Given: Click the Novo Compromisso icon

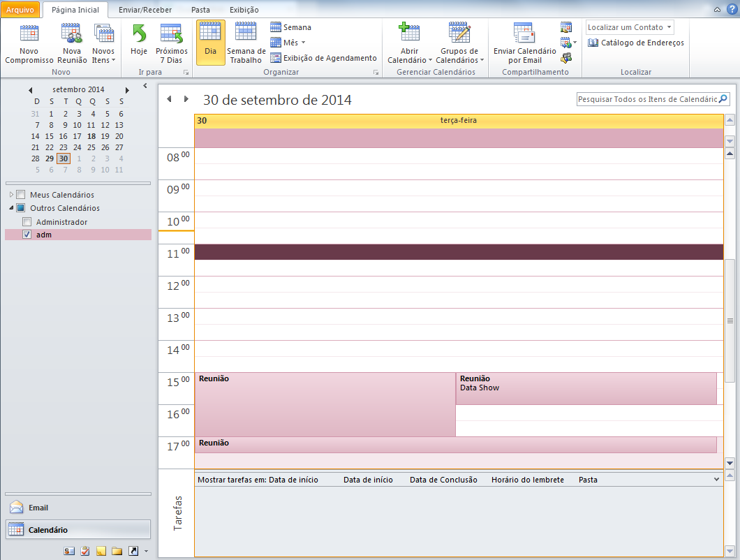Looking at the screenshot, I should tap(29, 35).
